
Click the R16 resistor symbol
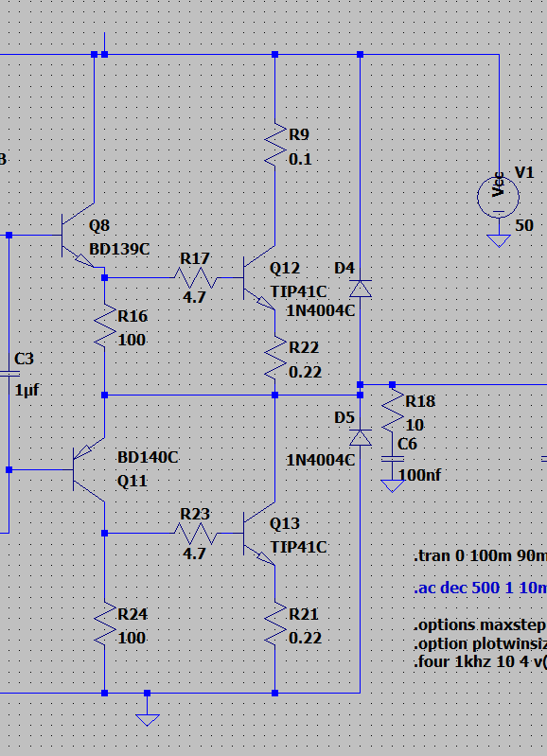pos(105,325)
